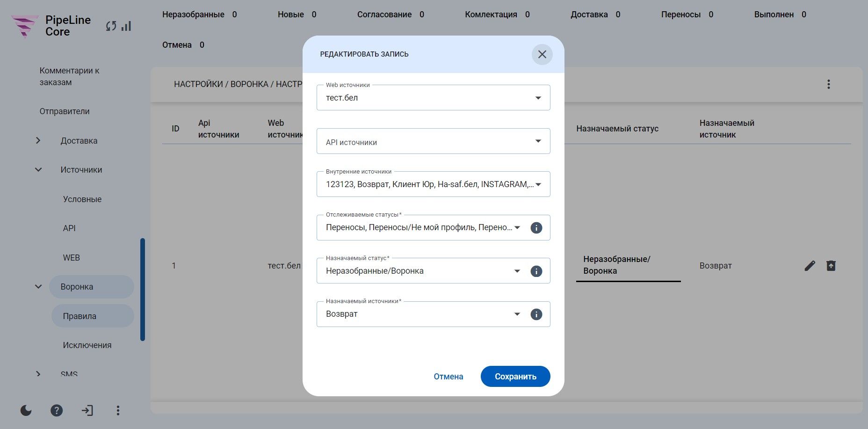The width and height of the screenshot is (868, 429).
Task: Click the sidebar vertical scrollbar
Action: (143, 290)
